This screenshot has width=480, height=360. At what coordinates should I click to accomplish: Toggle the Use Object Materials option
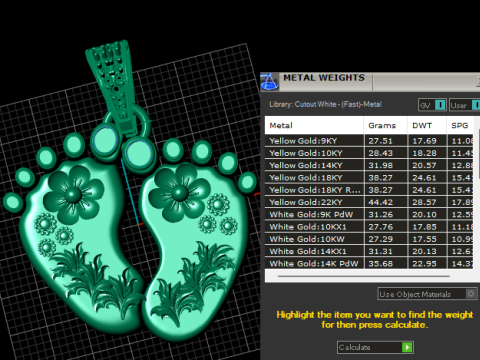click(x=427, y=294)
